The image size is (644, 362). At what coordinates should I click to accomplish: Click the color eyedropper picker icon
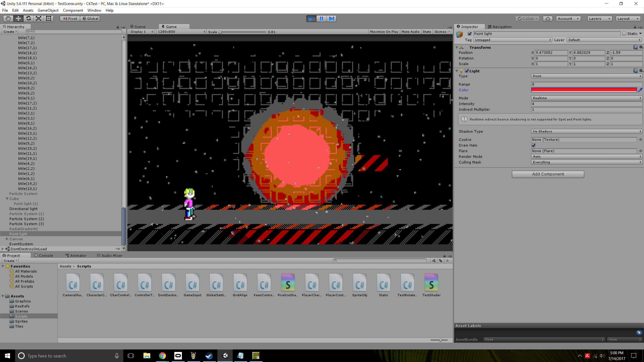(x=640, y=90)
